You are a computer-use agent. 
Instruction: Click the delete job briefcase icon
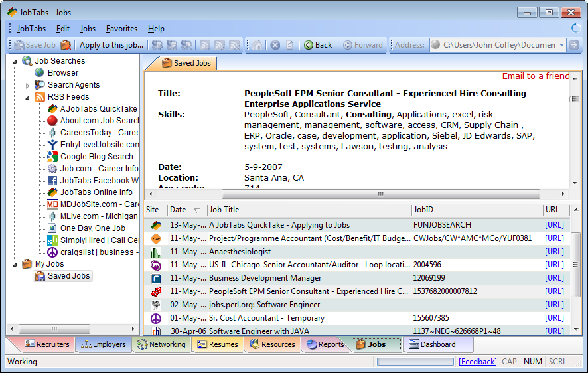pyautogui.click(x=66, y=45)
